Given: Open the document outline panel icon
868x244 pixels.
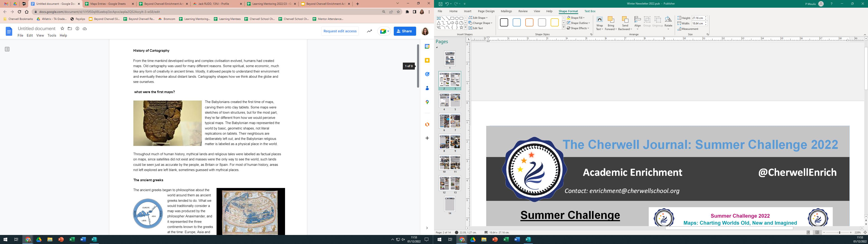Looking at the screenshot, I should pos(7,49).
